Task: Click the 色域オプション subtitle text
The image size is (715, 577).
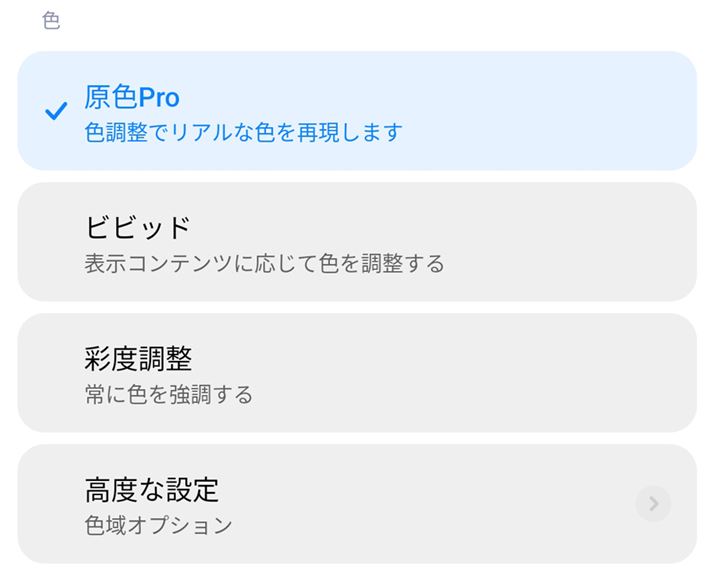Action: (x=158, y=525)
